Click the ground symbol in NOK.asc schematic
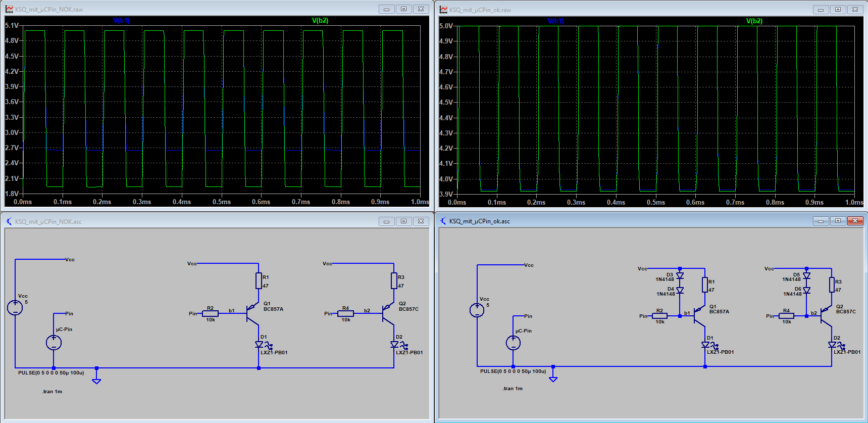Viewport: 868px width, 423px height. [x=96, y=380]
